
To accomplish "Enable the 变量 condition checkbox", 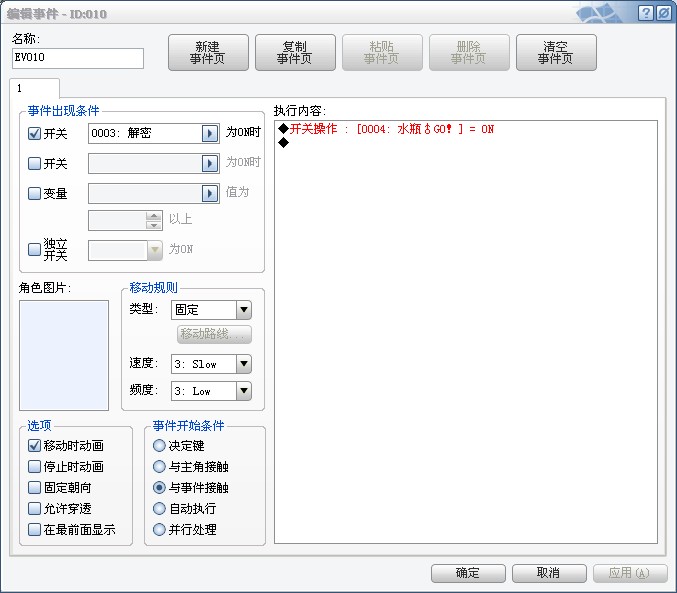I will coord(34,193).
